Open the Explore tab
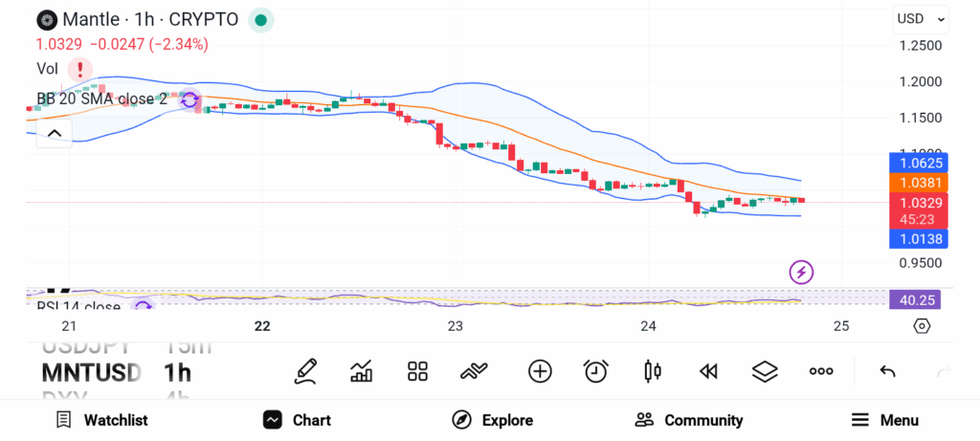 point(492,420)
